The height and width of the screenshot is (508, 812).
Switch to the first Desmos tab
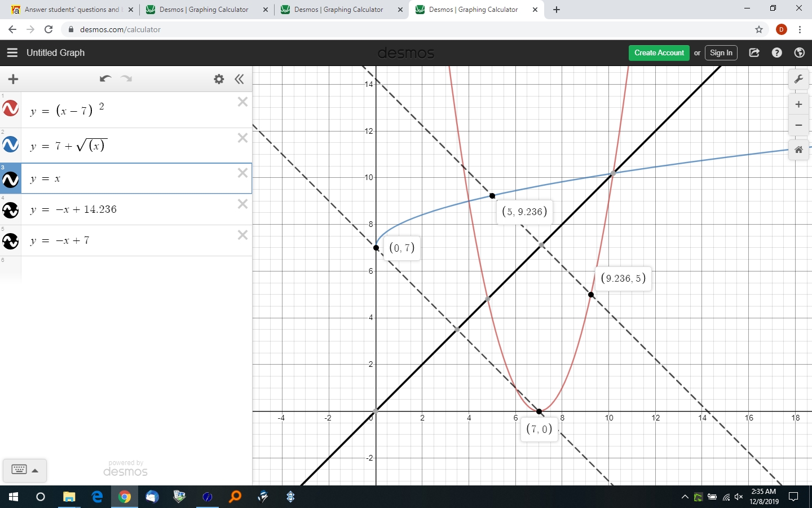point(206,10)
